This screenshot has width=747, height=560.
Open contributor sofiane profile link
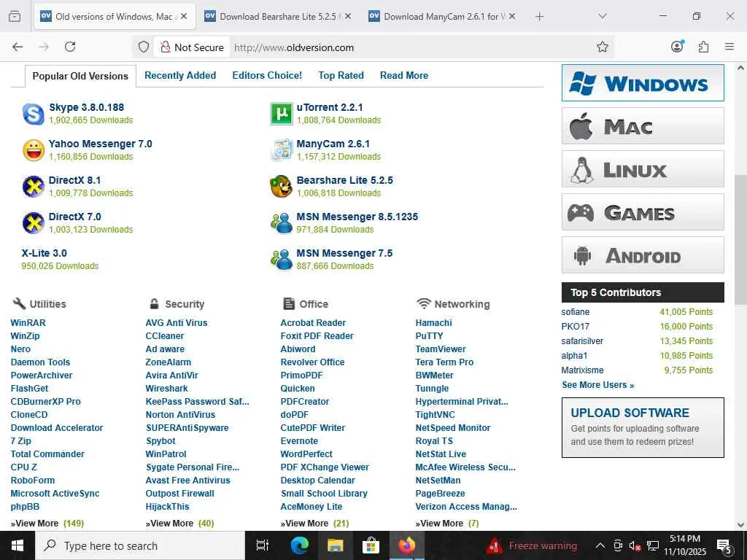point(575,312)
